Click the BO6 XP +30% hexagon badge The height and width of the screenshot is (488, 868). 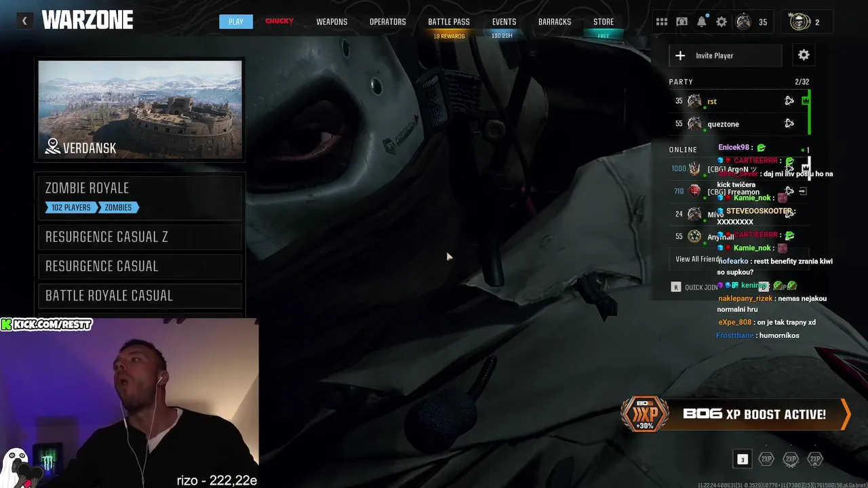click(645, 414)
